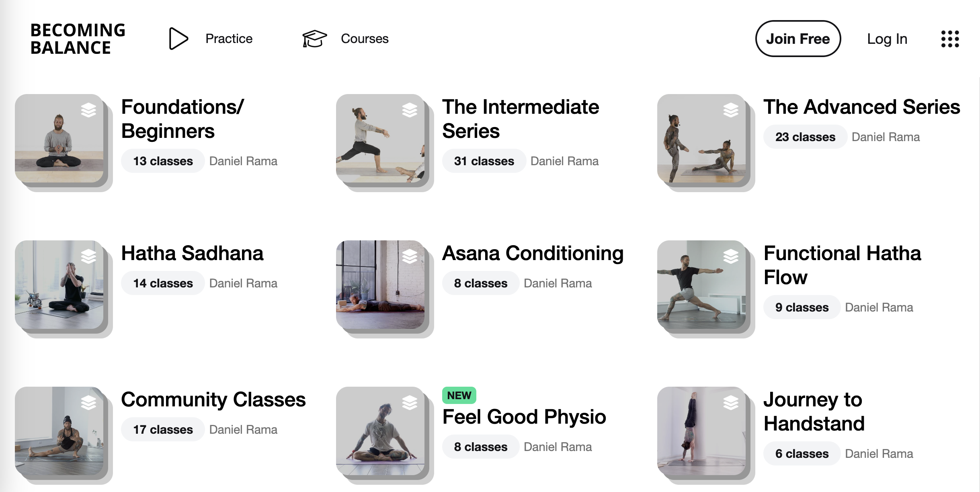Click the Log In link
Viewport: 980px width, 492px height.
(887, 39)
